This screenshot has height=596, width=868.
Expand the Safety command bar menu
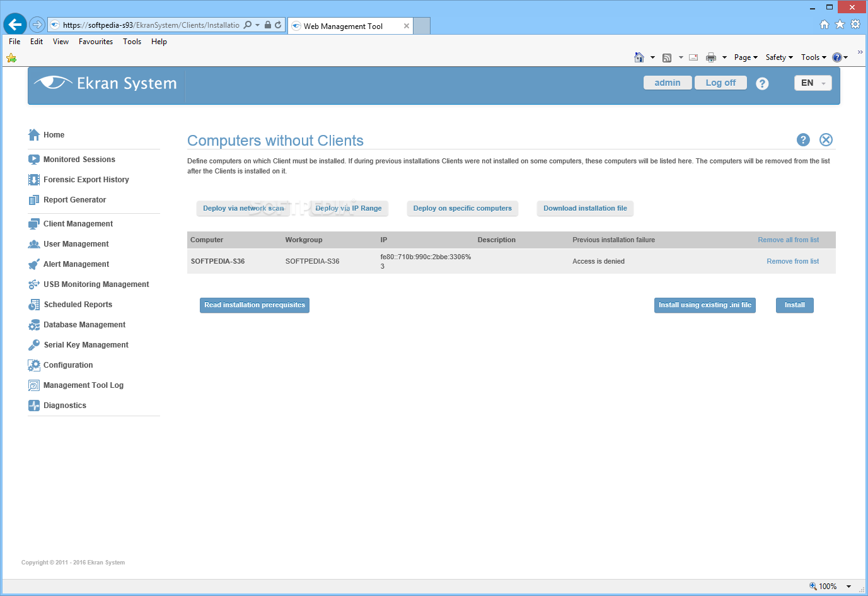[x=779, y=57]
